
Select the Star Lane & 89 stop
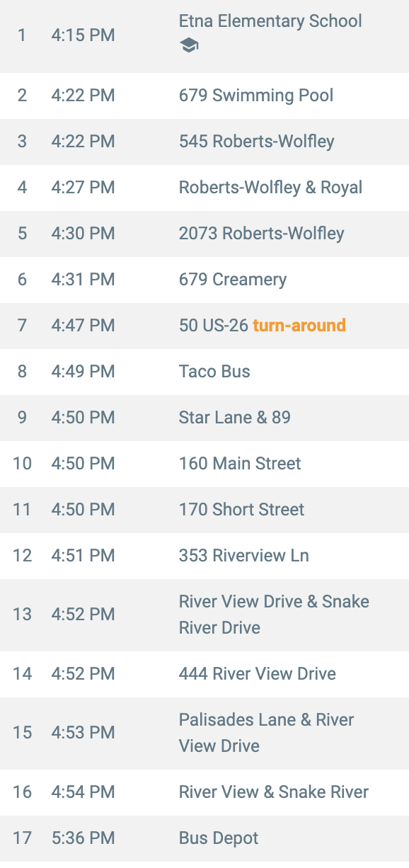204,418
